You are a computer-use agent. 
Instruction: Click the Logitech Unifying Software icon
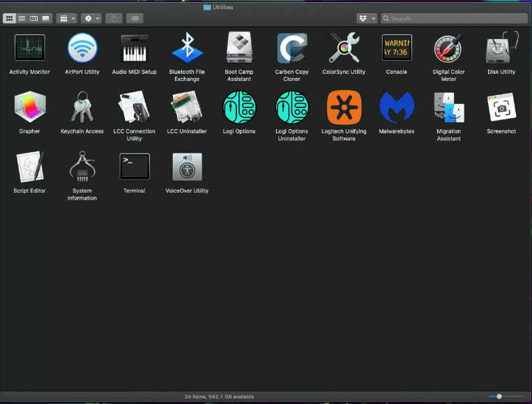(x=344, y=107)
